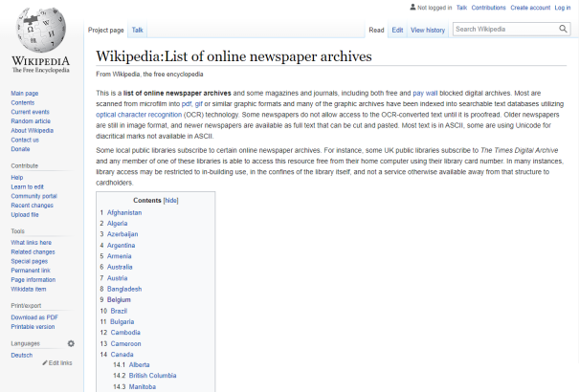Jump to Algeria section
The image size is (579, 392).
pyautogui.click(x=117, y=224)
